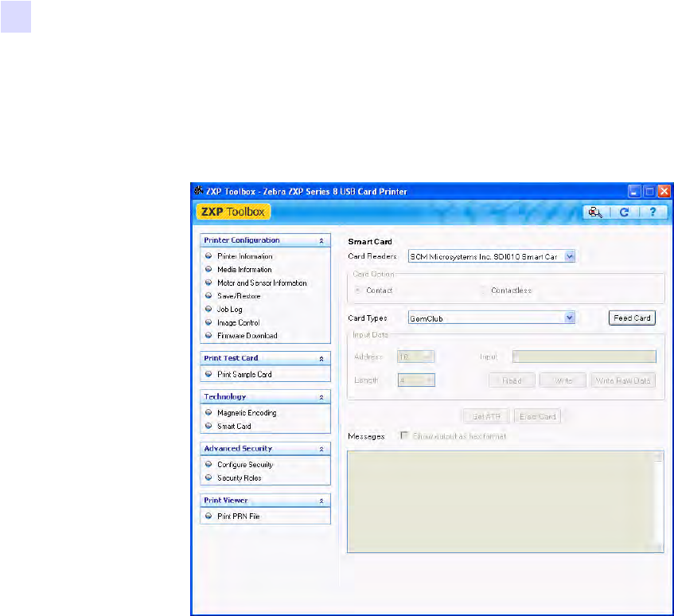Collapse the Advanced Security section
674x616 pixels.
[x=321, y=449]
